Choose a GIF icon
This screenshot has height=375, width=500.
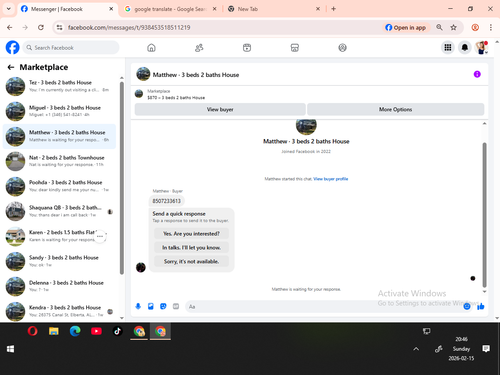(176, 306)
